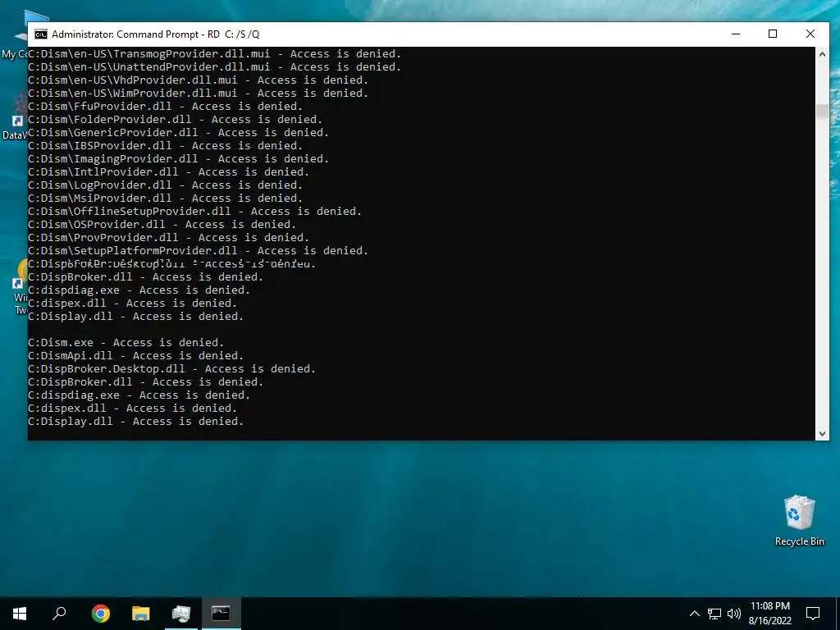
Task: Maximize the Command Prompt window
Action: tap(773, 34)
